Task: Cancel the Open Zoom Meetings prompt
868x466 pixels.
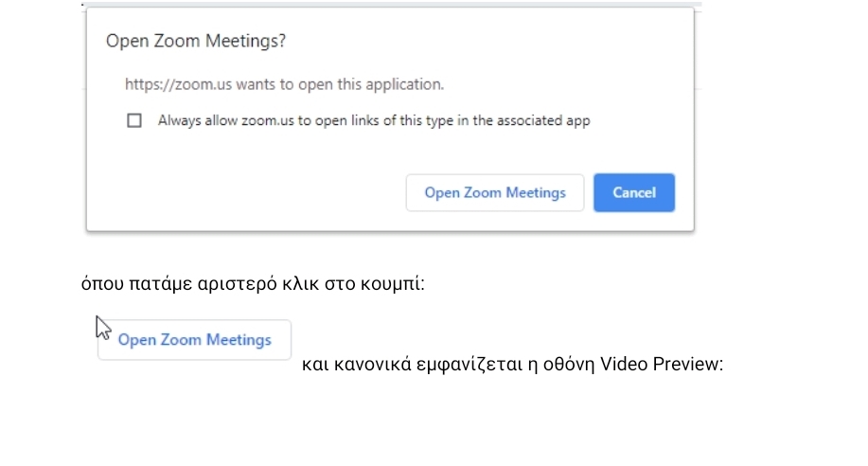Action: (633, 192)
